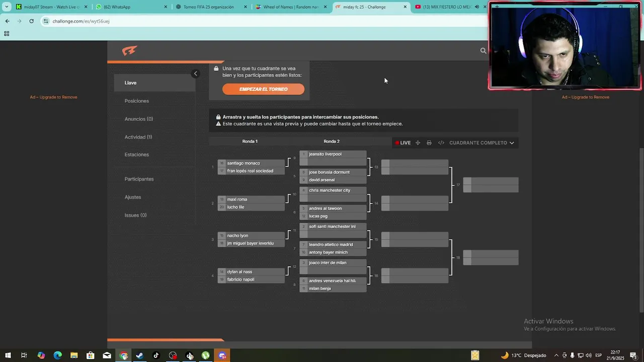This screenshot has height=362, width=644.
Task: Open the apps grid in bookmarks bar
Action: [7, 34]
